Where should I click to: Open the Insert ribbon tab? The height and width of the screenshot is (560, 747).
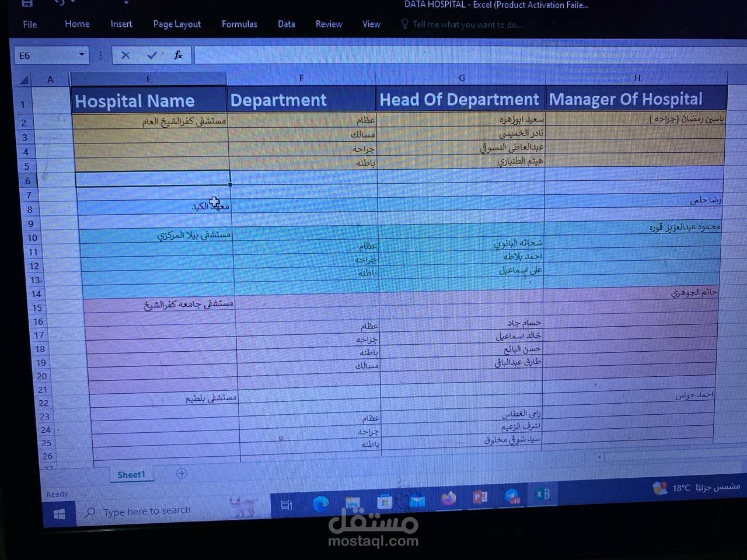tap(121, 24)
